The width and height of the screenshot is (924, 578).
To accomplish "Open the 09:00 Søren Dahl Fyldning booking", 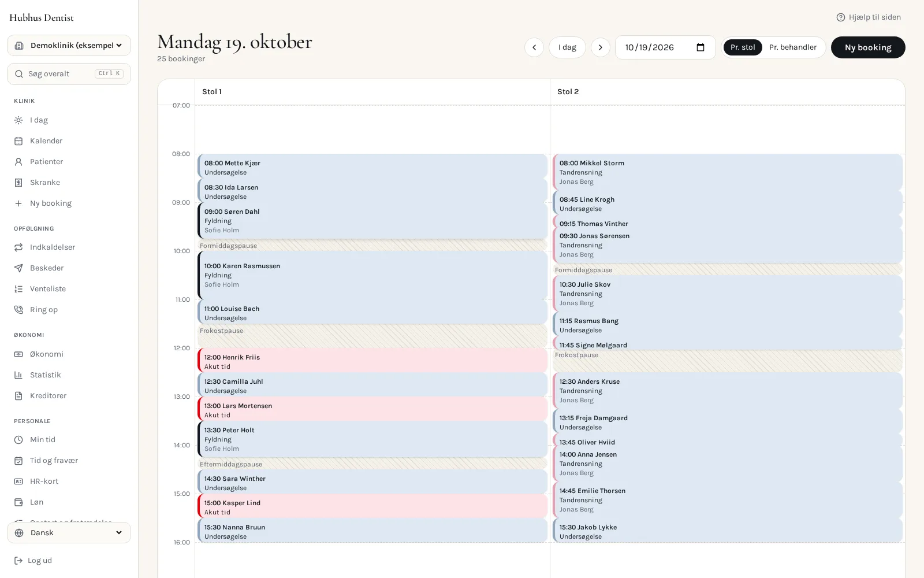I will [x=372, y=221].
